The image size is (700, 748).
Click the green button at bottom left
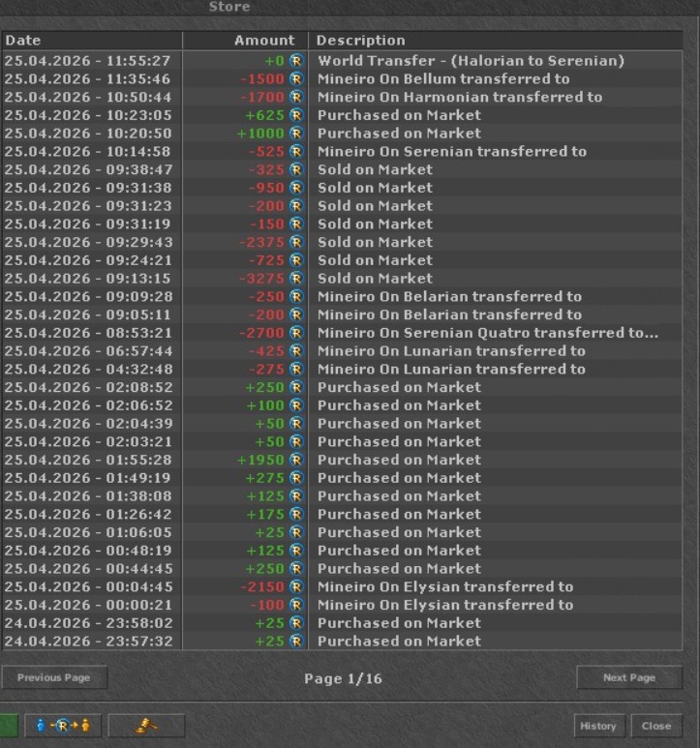click(9, 726)
